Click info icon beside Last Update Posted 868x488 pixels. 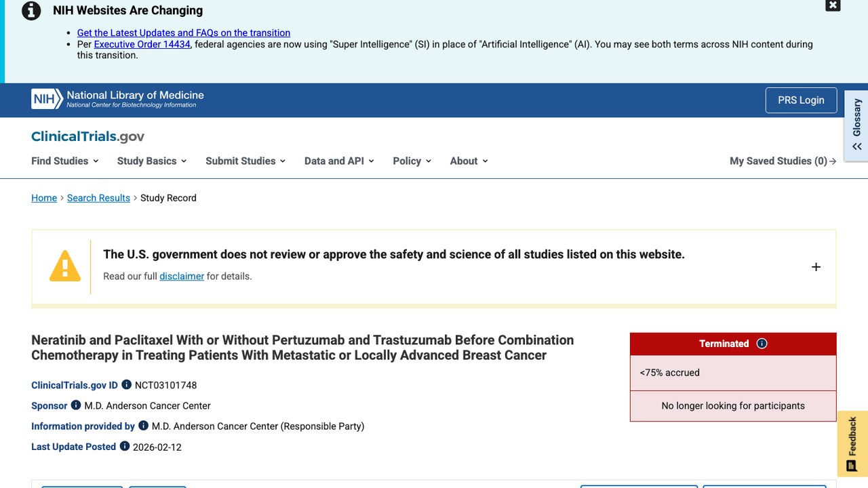125,446
